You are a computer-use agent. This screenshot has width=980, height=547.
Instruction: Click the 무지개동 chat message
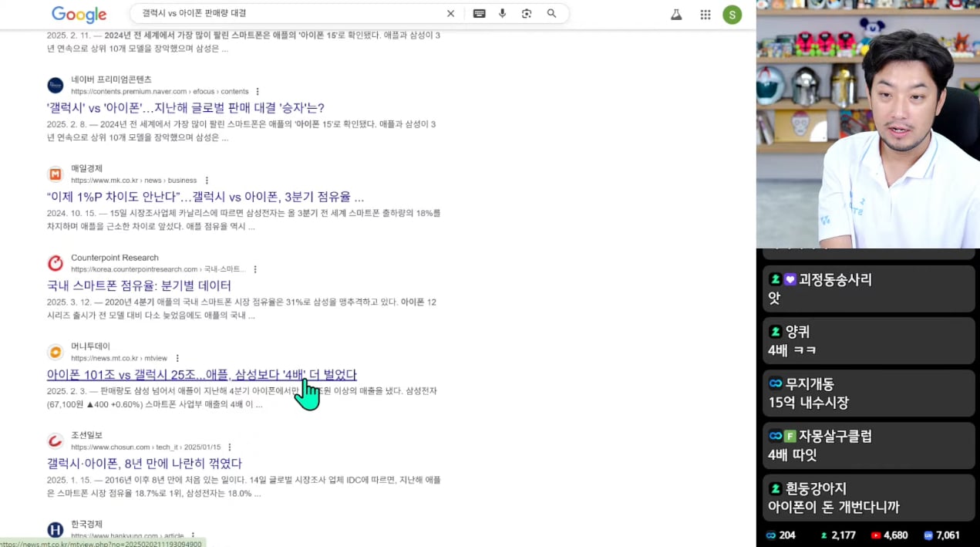tap(868, 393)
